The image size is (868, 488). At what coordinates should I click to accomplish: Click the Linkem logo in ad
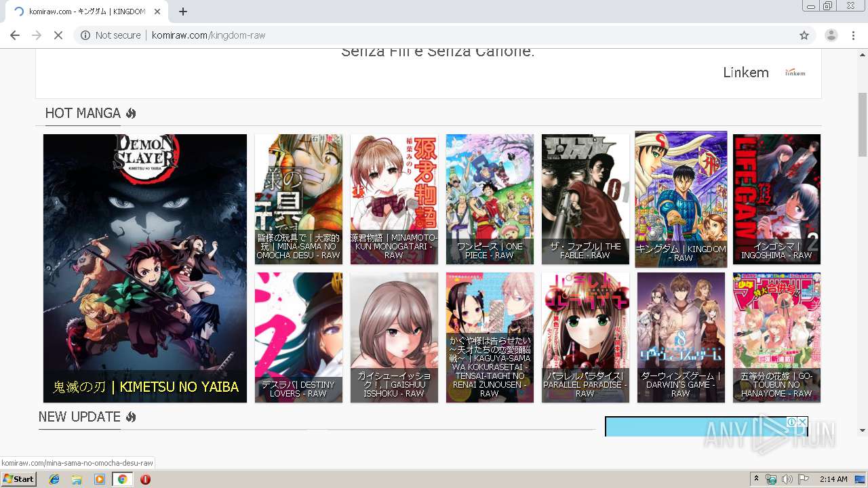[795, 73]
